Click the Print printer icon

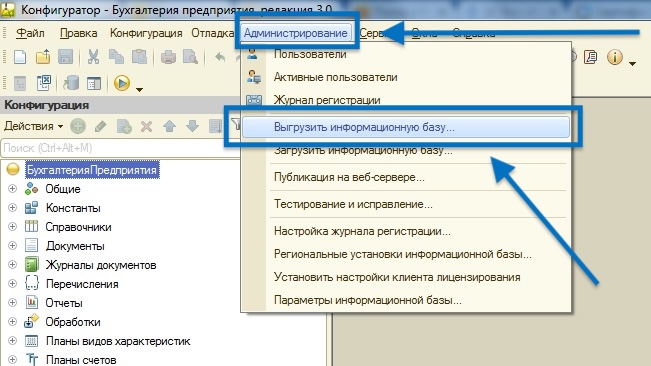point(168,57)
